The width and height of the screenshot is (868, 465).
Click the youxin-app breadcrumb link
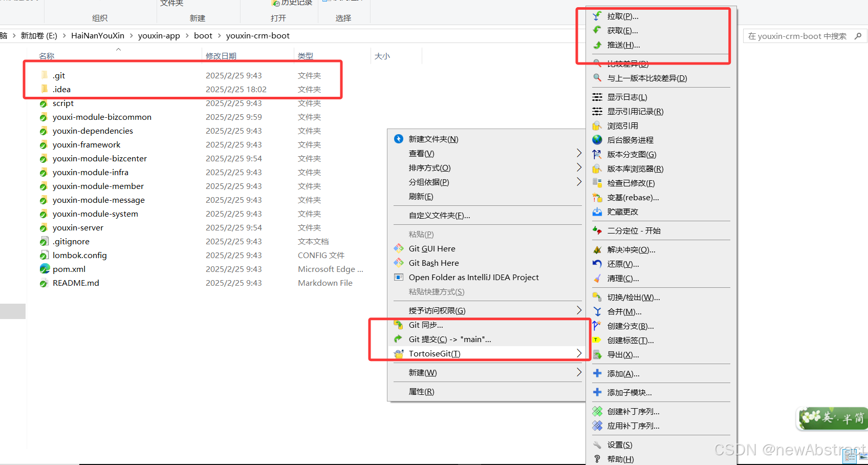pos(159,35)
